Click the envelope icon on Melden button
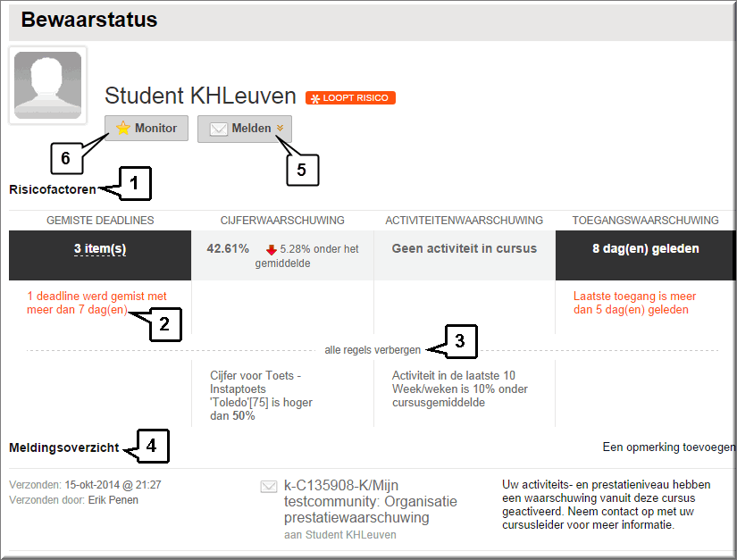Screen dimensions: 737x560 point(218,129)
